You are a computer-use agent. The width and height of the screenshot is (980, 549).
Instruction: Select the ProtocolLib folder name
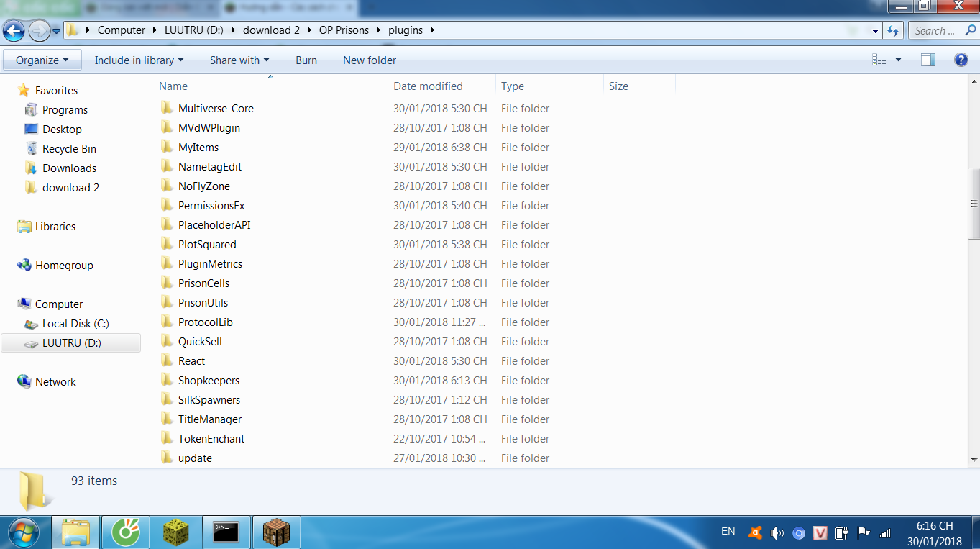tap(206, 322)
